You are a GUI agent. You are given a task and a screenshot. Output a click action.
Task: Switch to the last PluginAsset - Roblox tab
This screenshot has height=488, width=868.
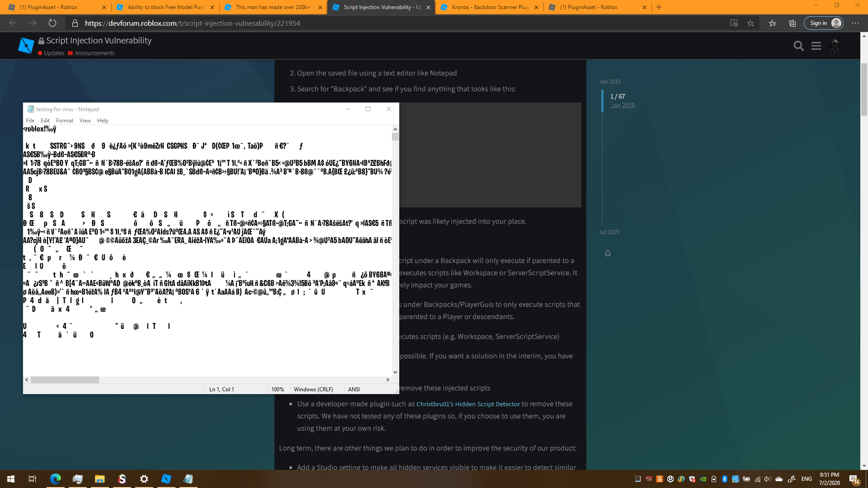[598, 7]
